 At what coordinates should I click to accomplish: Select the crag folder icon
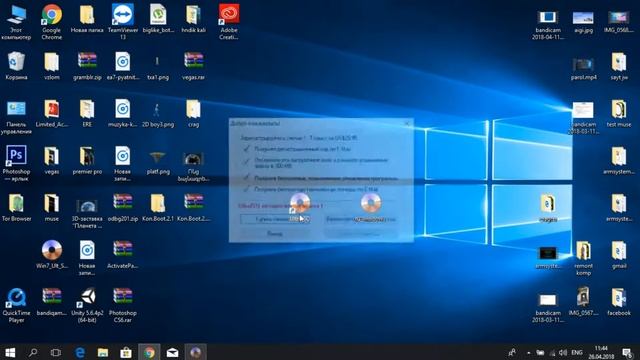point(193,113)
